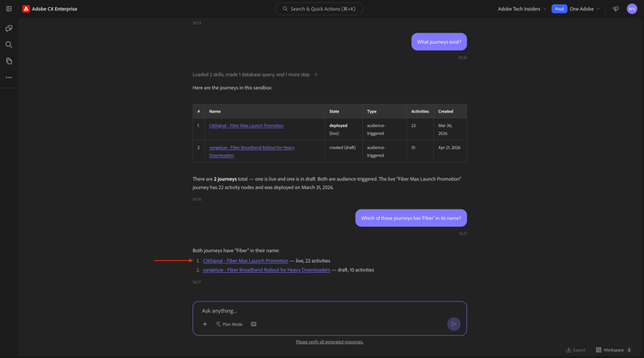
Task: Click 'Please verify all generated responses' link
Action: (x=330, y=342)
